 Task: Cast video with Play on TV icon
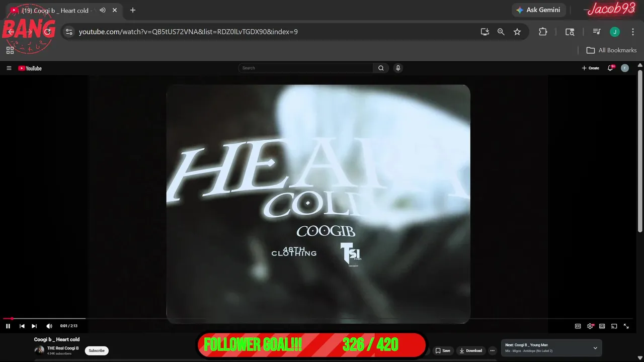(x=614, y=326)
